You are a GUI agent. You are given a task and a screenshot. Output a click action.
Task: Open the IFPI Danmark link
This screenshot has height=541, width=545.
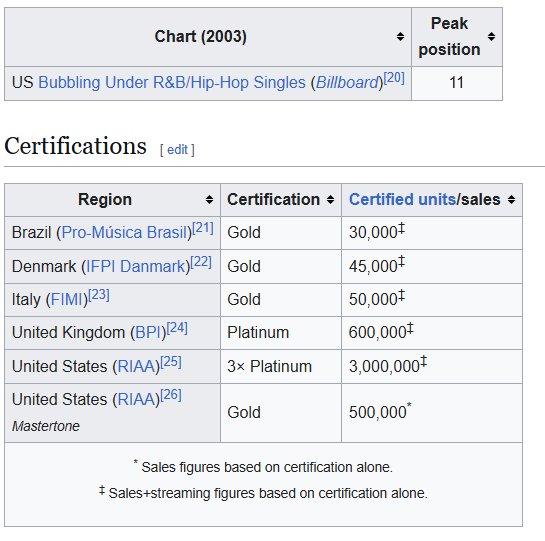(x=136, y=267)
